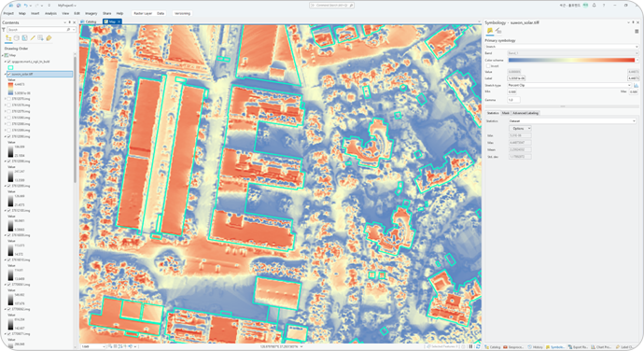Select List By Drawing Order icon

[x=8, y=38]
